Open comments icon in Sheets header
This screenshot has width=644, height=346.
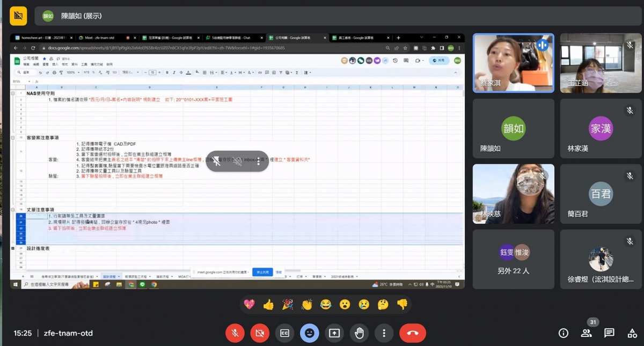(405, 61)
